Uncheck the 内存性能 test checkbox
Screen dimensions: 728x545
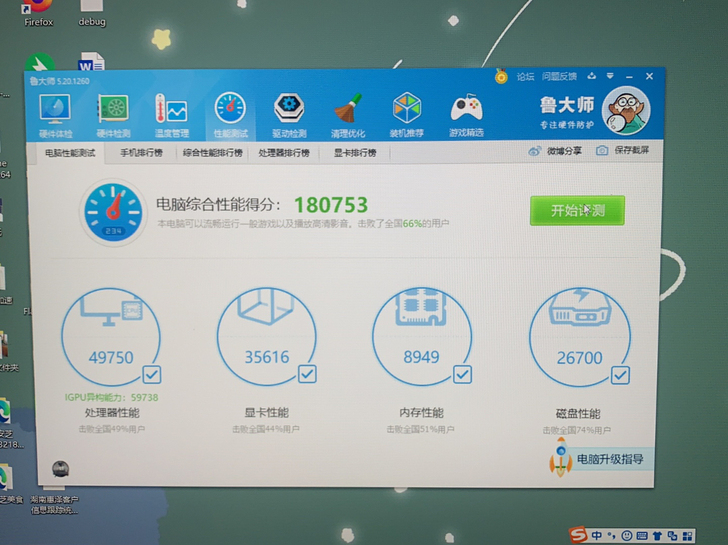462,374
